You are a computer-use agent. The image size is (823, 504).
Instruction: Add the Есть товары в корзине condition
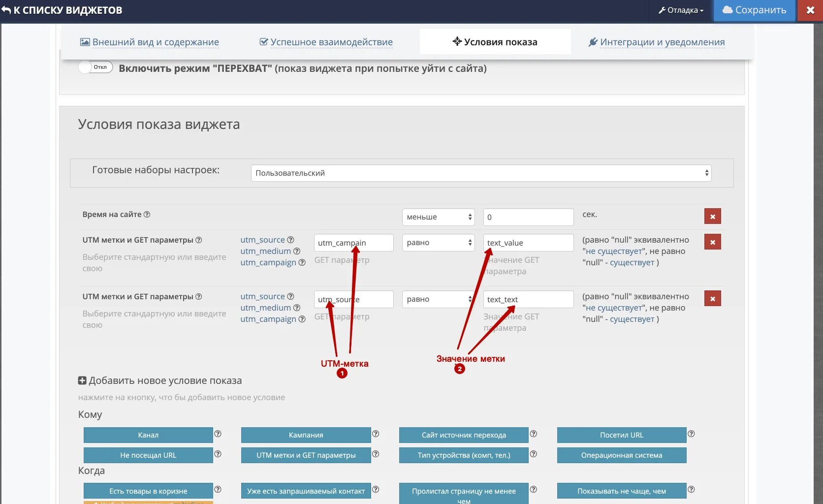click(148, 491)
